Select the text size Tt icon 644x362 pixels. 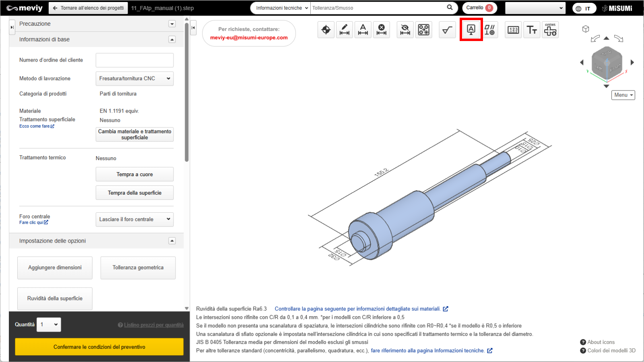(x=532, y=30)
